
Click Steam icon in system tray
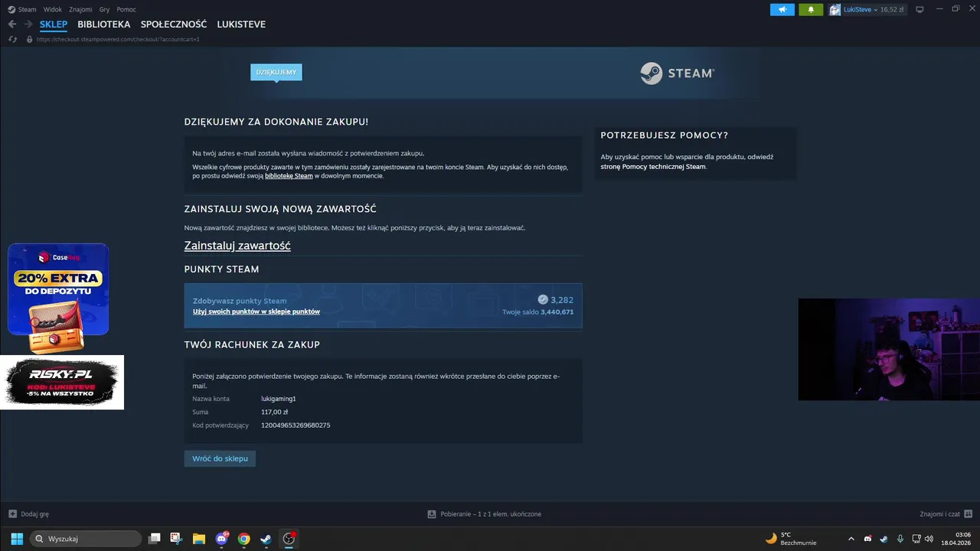point(884,539)
